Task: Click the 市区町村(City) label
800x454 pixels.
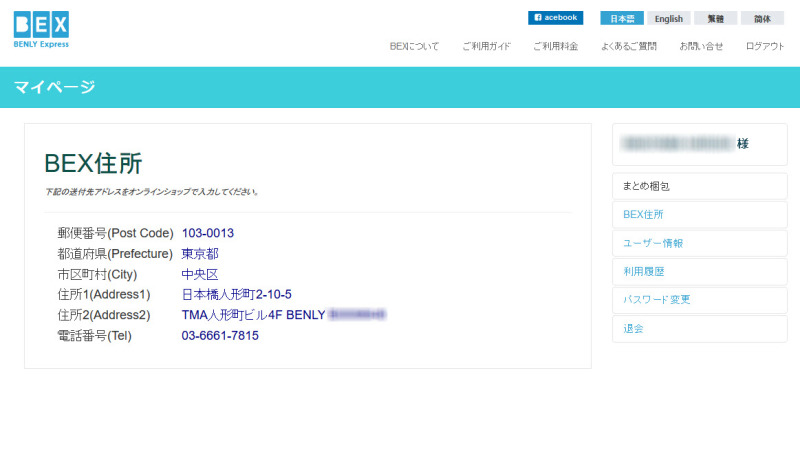Action: 97,274
